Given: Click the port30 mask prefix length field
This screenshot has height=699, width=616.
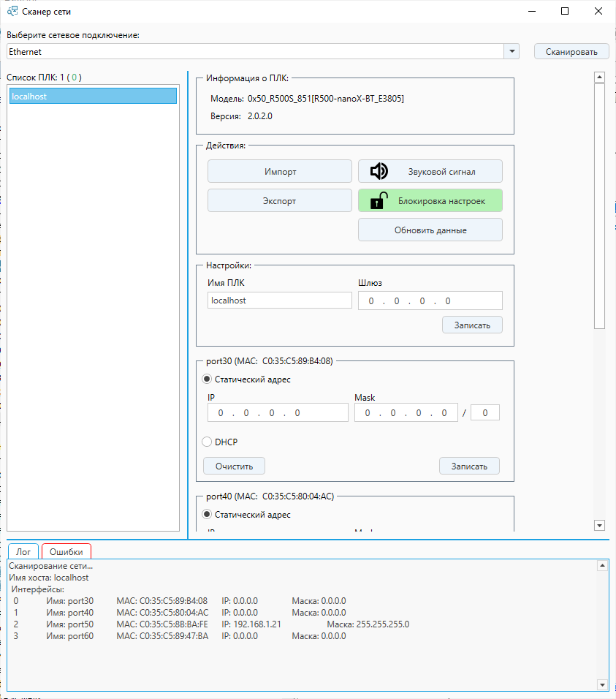Looking at the screenshot, I should point(484,413).
